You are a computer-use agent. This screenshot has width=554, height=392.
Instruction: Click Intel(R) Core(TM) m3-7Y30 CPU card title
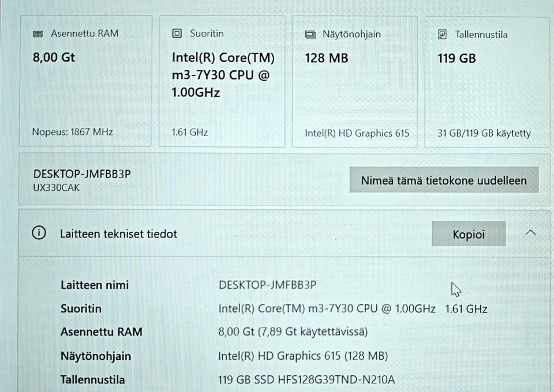coord(223,75)
